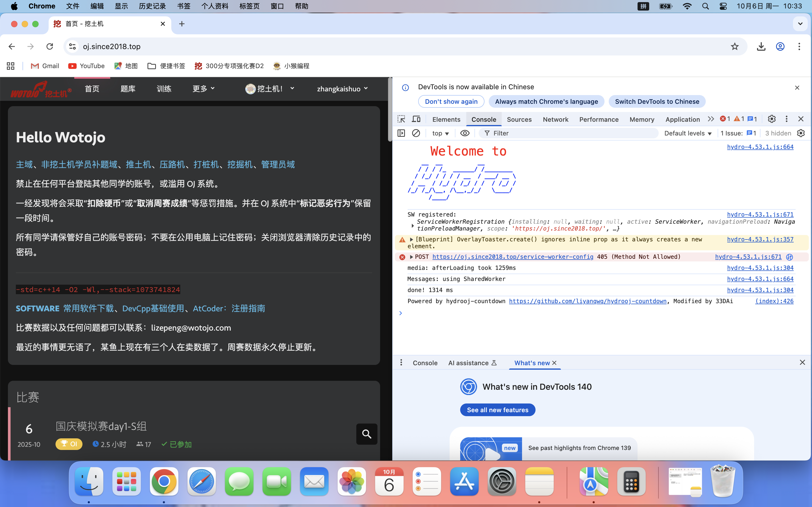Screen dimensions: 812x507
Task: Open the top context dropdown
Action: tap(440, 133)
